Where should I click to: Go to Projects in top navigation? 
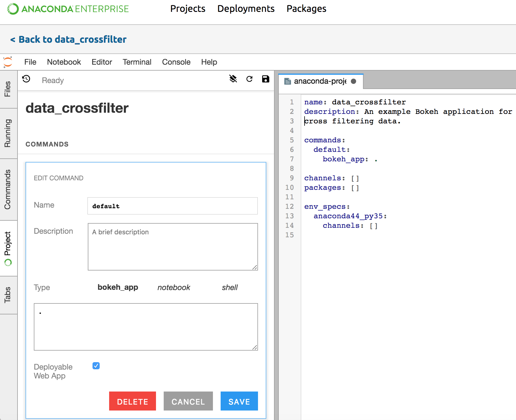point(188,9)
